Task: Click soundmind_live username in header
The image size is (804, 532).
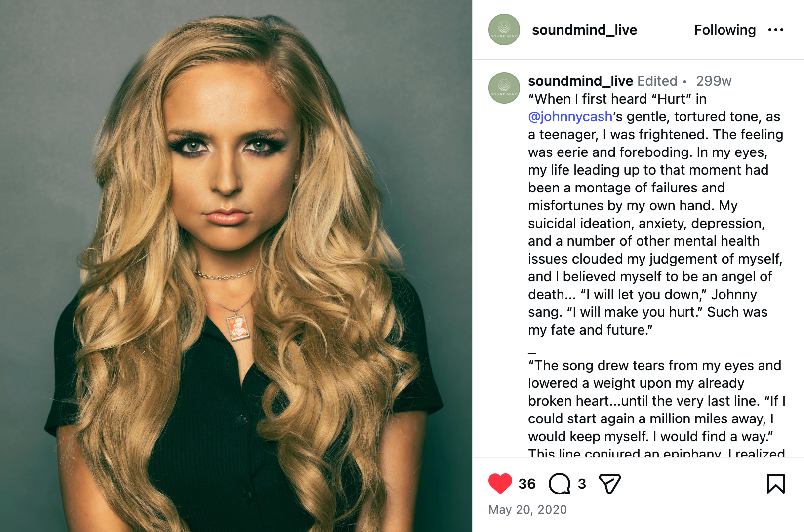Action: tap(584, 30)
